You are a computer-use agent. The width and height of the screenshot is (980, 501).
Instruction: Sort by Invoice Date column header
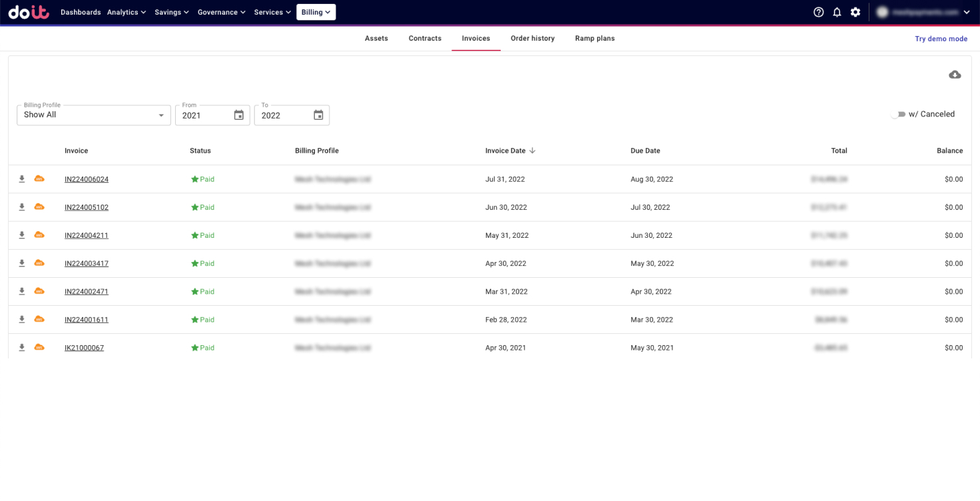[x=505, y=151]
